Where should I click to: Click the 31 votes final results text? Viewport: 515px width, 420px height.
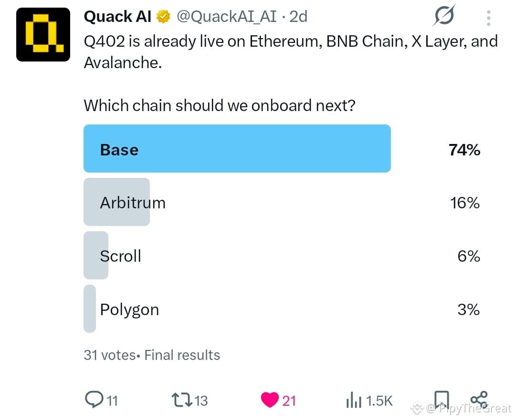coord(152,355)
